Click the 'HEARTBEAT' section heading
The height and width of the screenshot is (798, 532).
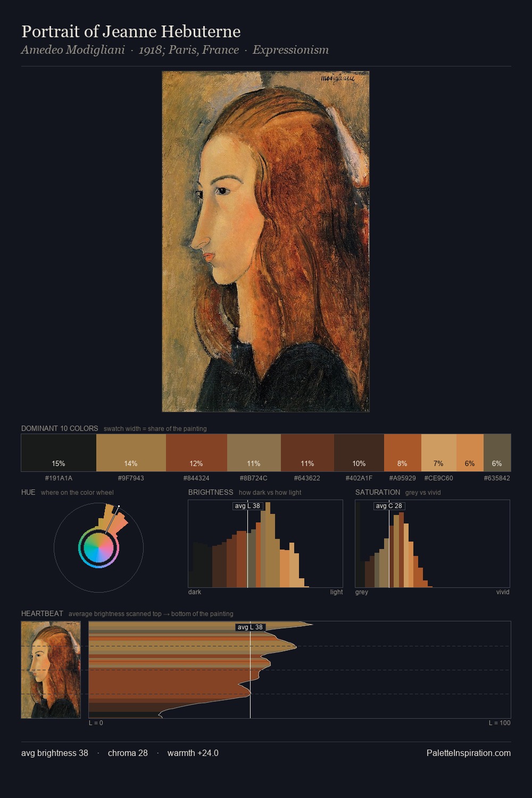click(42, 613)
